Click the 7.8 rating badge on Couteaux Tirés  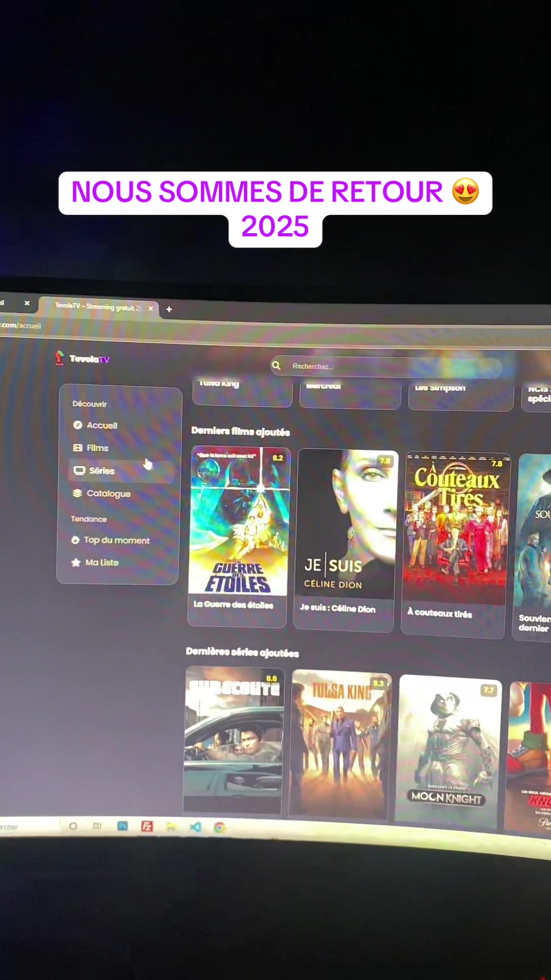pyautogui.click(x=497, y=463)
